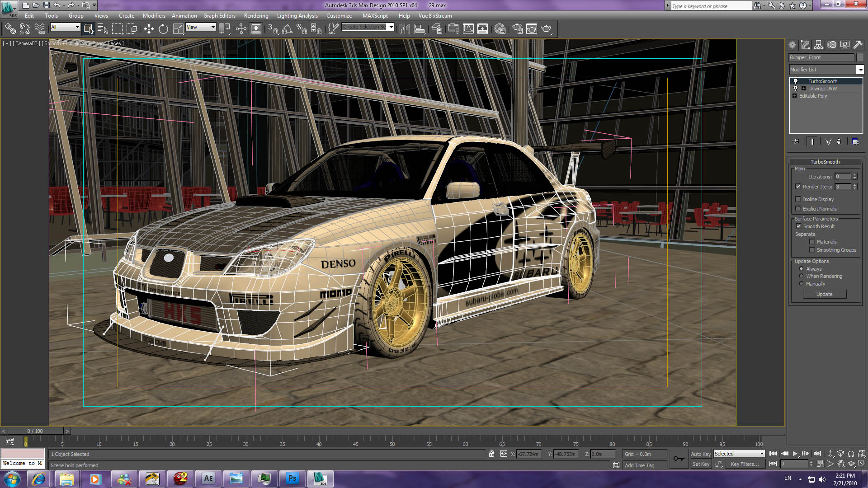Click the Render Production teapot

point(547,29)
